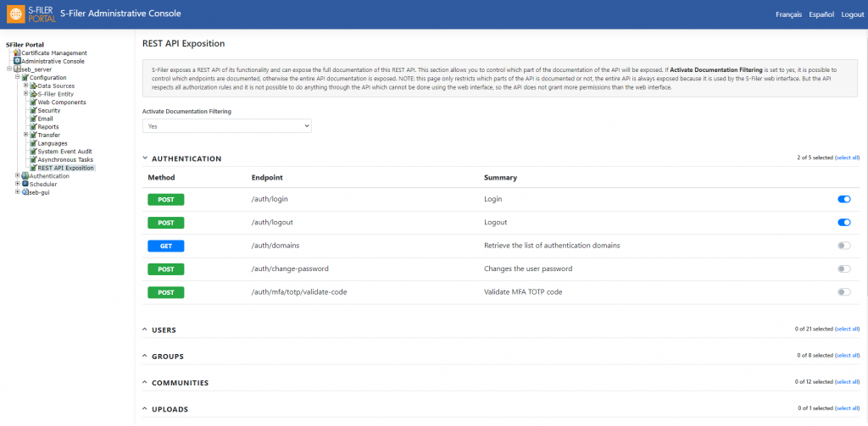Select Email in the tree
868x426 pixels.
pyautogui.click(x=46, y=119)
